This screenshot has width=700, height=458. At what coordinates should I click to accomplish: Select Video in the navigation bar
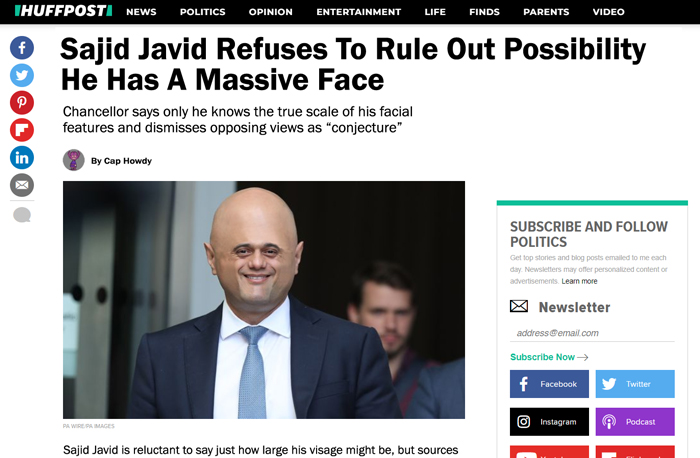point(608,12)
